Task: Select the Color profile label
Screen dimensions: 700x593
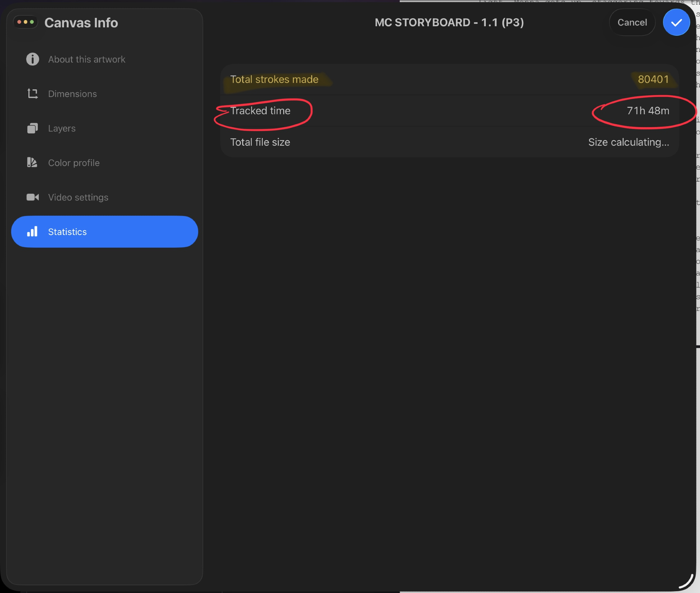Action: pos(74,163)
